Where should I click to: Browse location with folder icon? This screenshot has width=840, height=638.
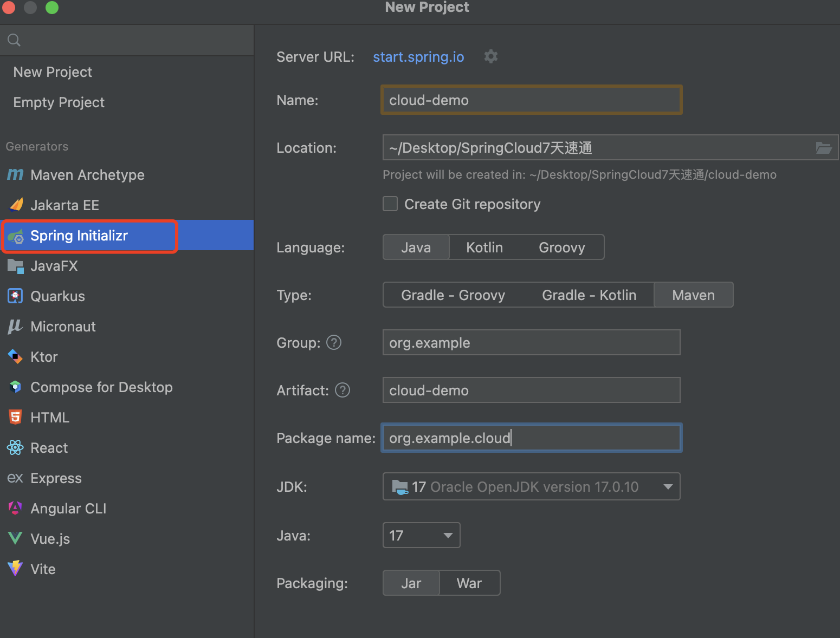pos(824,147)
